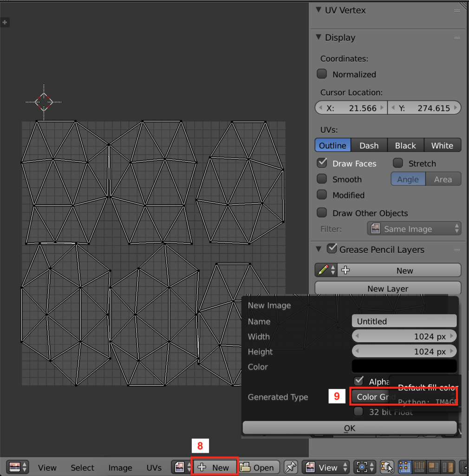Viewport: 469px width, 476px height.
Task: Click the grease pencil datablock icon
Action: (x=326, y=270)
